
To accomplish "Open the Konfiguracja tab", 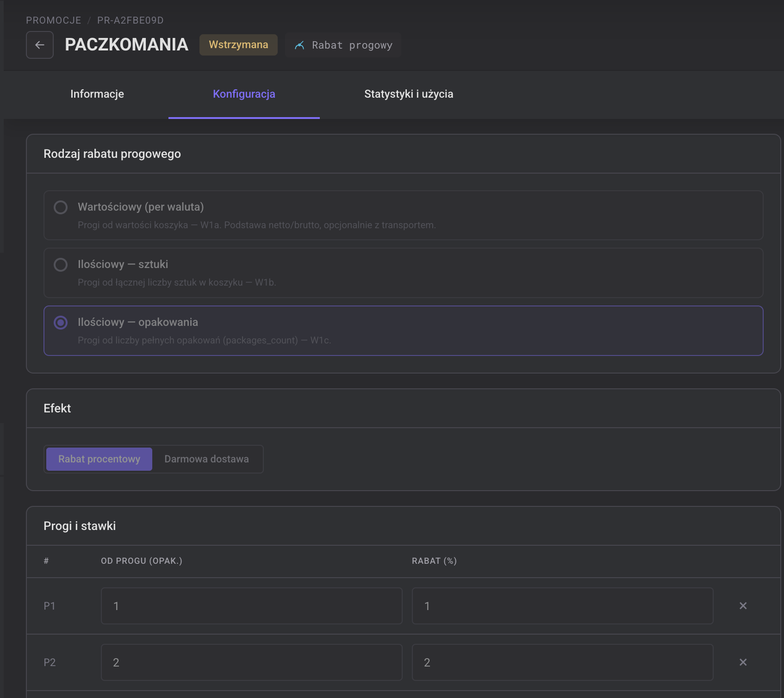I will tap(244, 94).
